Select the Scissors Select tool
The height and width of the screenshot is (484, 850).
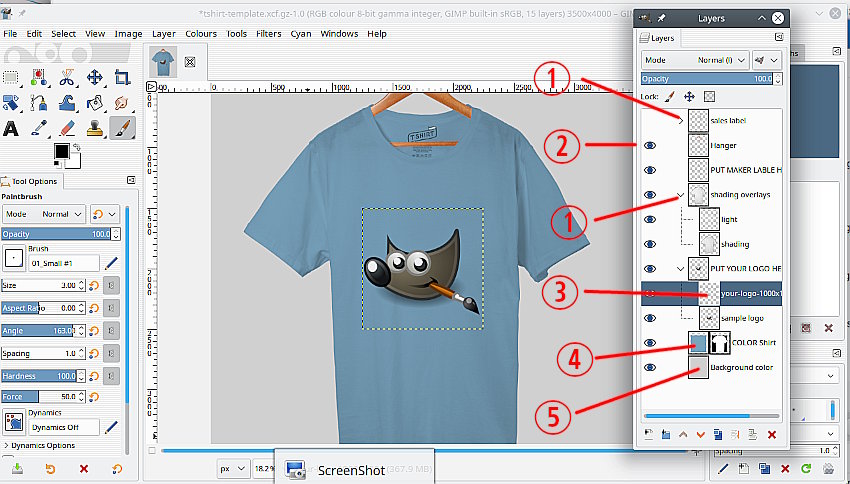tap(67, 78)
